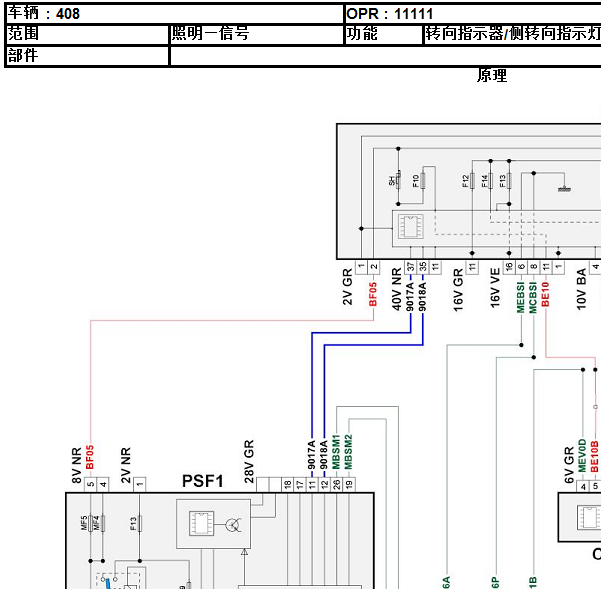This screenshot has width=601, height=589.
Task: Click the 2V GR connector label
Action: (x=347, y=287)
